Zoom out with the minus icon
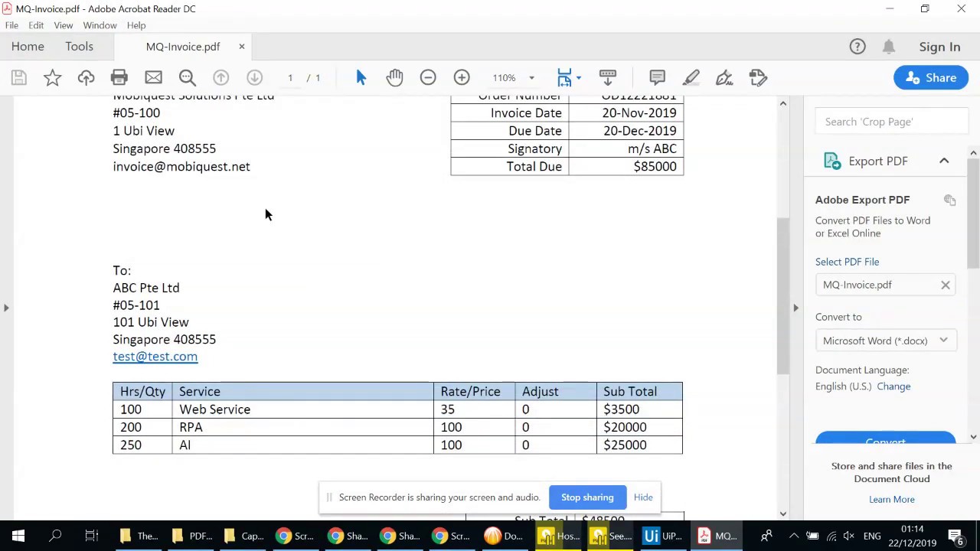 (428, 77)
